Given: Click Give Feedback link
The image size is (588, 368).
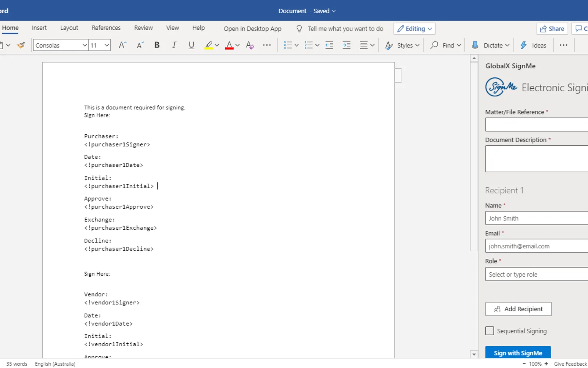Looking at the screenshot, I should [x=571, y=364].
